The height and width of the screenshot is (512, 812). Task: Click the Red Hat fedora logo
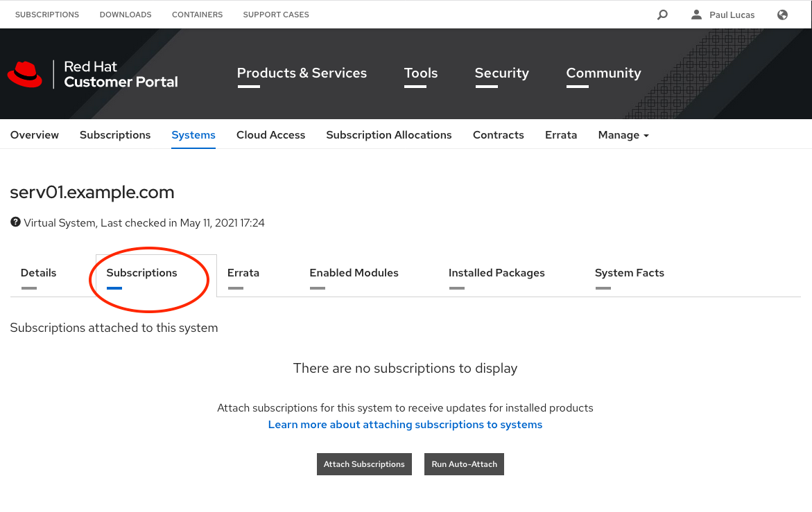pos(25,74)
